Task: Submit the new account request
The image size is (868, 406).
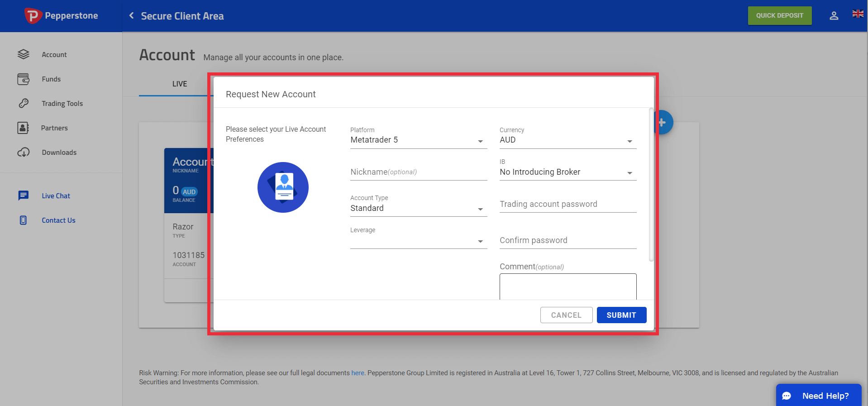Action: pyautogui.click(x=621, y=315)
